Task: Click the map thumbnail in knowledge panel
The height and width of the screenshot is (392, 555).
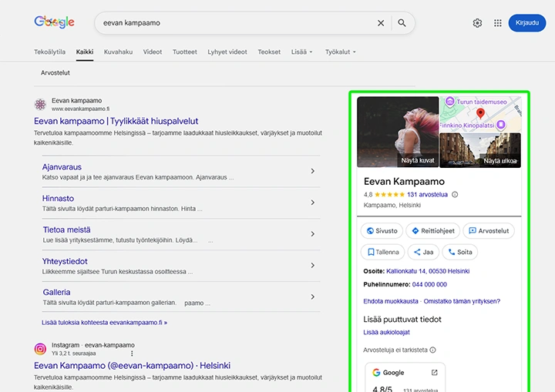Action: pyautogui.click(x=480, y=114)
